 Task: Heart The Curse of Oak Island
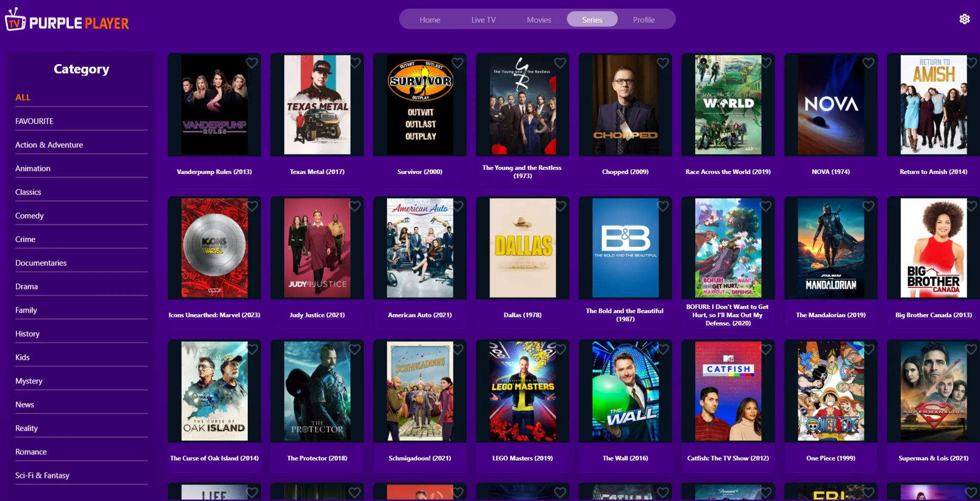click(252, 349)
